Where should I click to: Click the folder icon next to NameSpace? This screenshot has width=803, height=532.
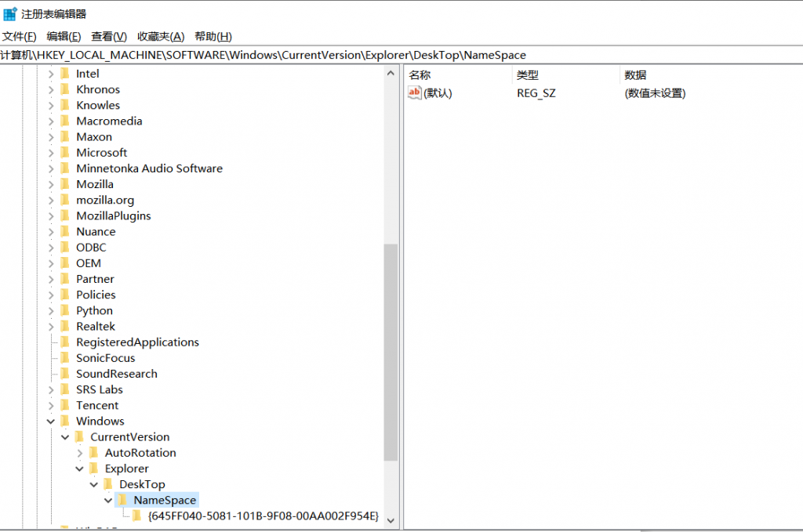(x=122, y=500)
